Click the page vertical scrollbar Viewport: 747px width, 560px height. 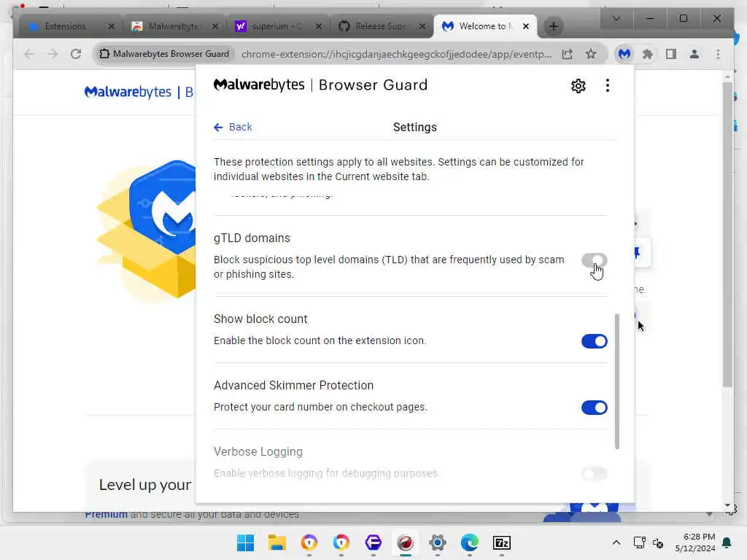727,234
